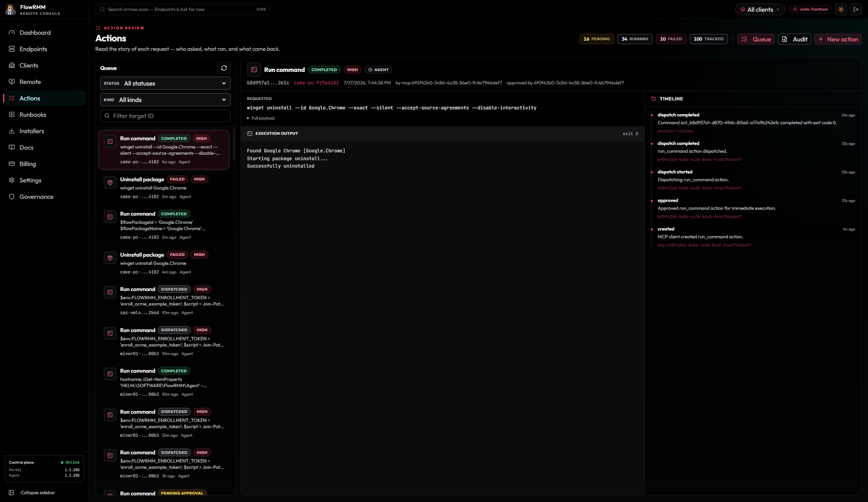Click the monitor-runtime actor in timeline
This screenshot has width=868, height=502.
[x=675, y=131]
